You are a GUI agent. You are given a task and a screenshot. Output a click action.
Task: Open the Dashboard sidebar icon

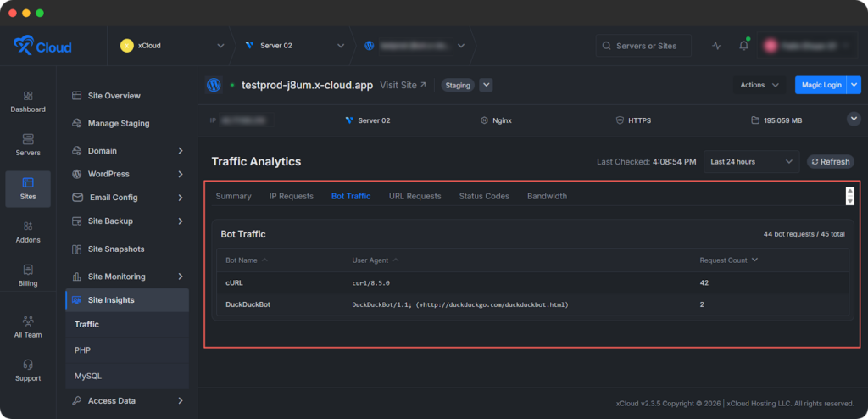[28, 101]
